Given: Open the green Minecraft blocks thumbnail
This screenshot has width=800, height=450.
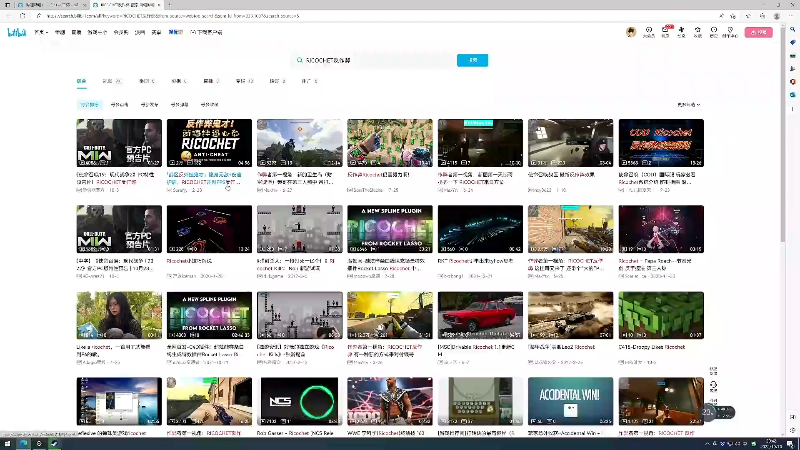Looking at the screenshot, I should (x=661, y=315).
